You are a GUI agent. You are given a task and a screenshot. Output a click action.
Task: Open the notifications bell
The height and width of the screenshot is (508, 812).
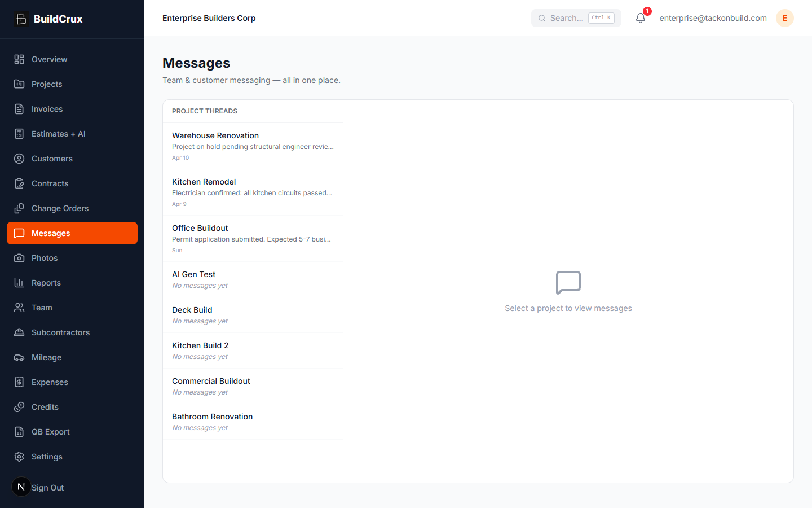click(x=641, y=18)
